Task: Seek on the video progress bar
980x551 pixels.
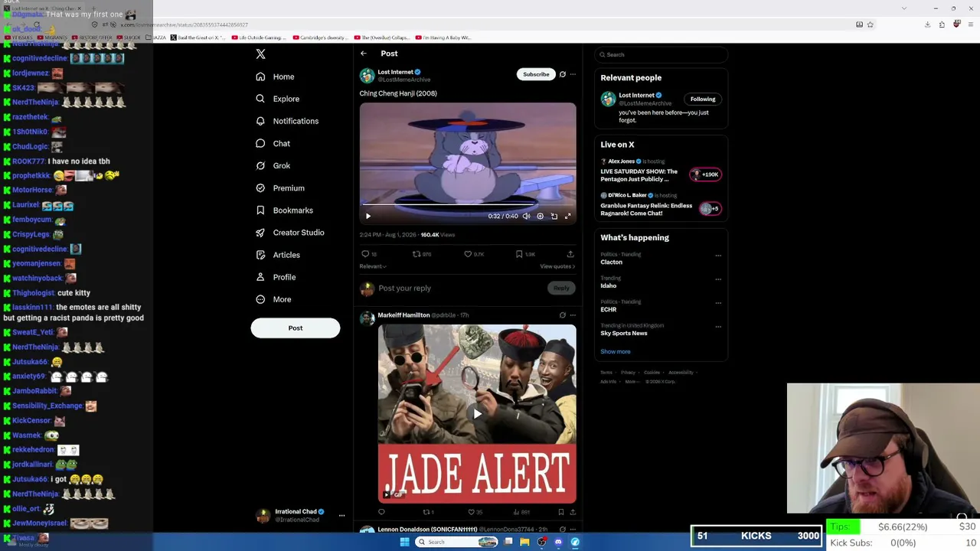Action: coord(468,205)
